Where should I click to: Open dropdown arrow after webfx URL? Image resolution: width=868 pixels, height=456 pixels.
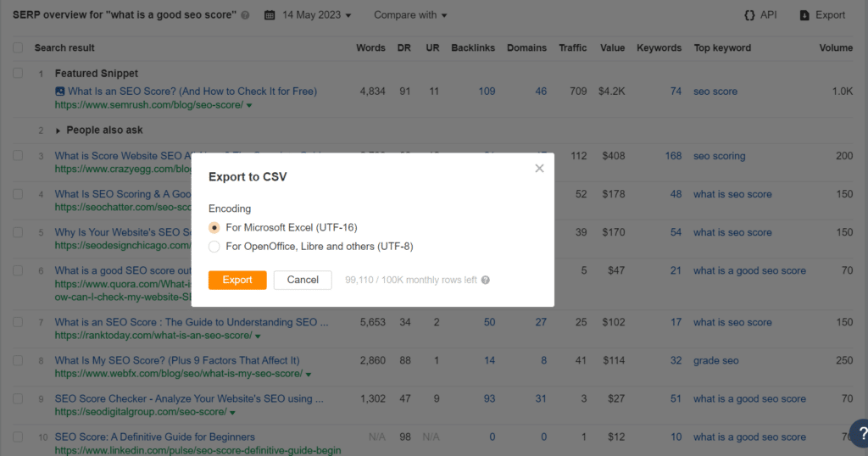(x=309, y=375)
